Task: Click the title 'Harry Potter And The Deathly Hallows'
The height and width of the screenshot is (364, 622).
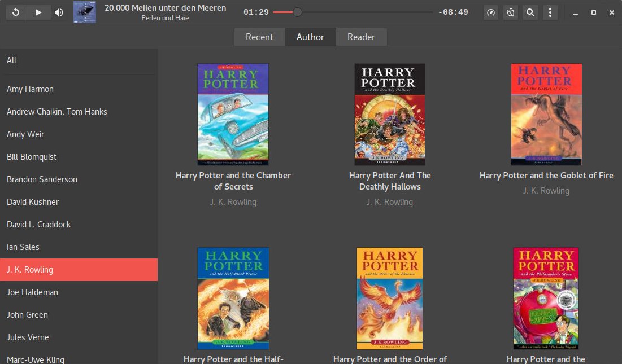Action: [x=390, y=181]
